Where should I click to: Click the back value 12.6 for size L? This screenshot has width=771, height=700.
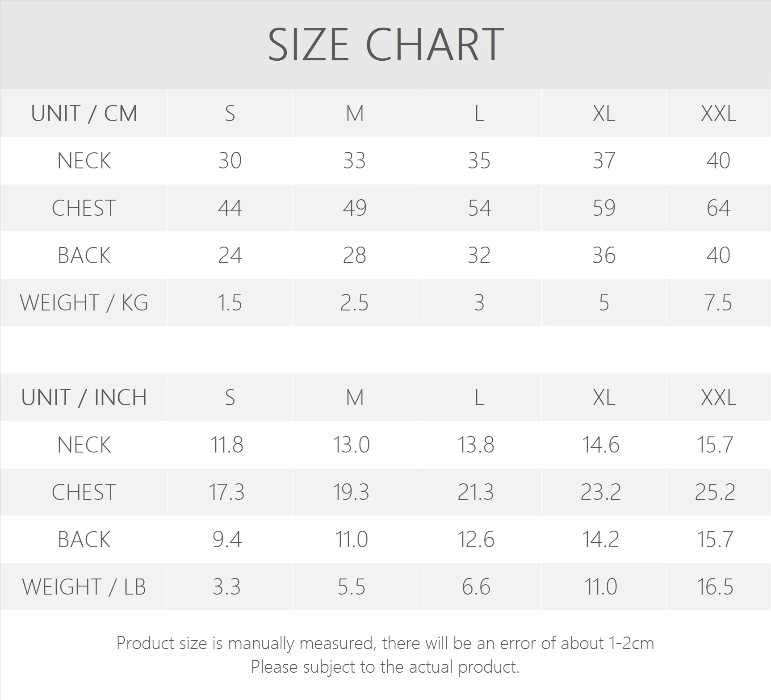click(476, 540)
